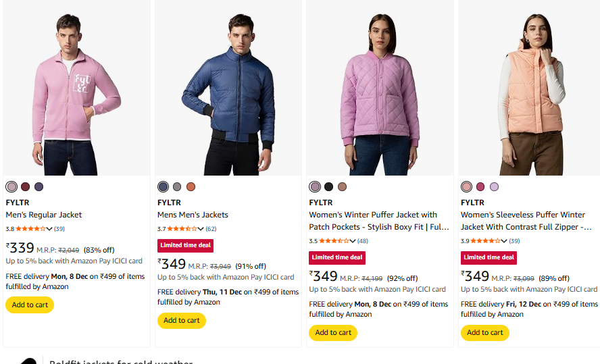Add Women's Sleeveless Puffer Winter Jacket to cart
Viewport: 600px width, 364px height.
[485, 332]
